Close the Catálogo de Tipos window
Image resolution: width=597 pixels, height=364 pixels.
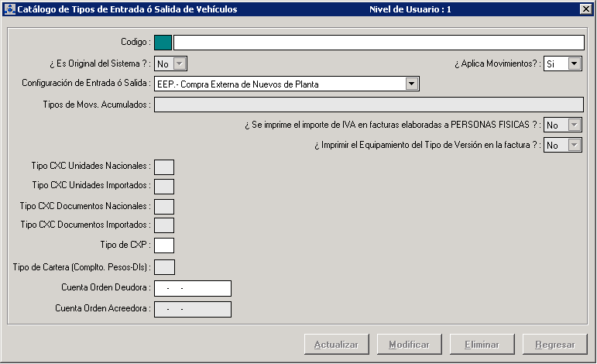tap(585, 9)
